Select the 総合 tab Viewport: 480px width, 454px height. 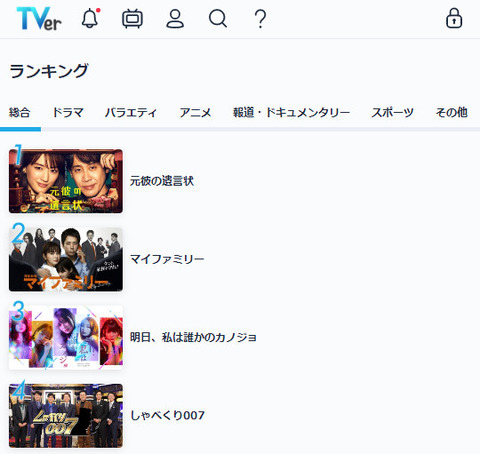pos(19,113)
